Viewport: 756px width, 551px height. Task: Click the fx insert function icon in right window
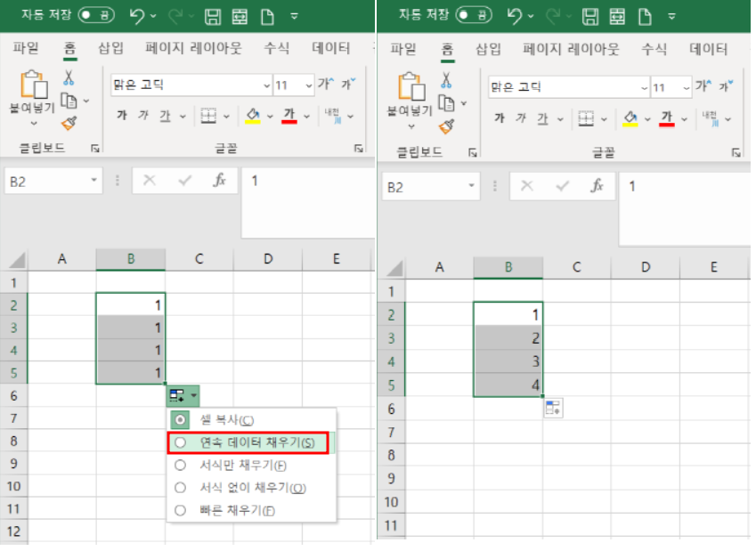tap(597, 185)
